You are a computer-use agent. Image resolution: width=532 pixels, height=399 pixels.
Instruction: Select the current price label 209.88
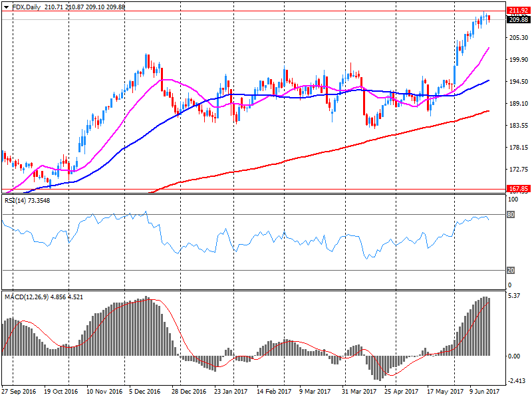tap(519, 20)
